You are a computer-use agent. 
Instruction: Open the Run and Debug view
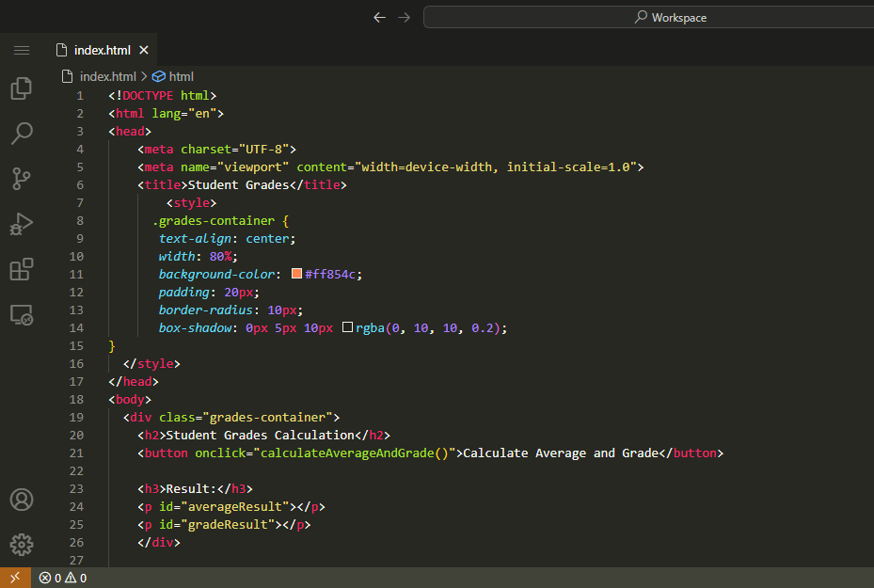pyautogui.click(x=22, y=224)
